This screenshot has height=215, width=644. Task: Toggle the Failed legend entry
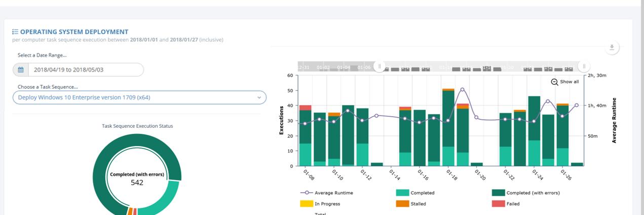tap(506, 204)
